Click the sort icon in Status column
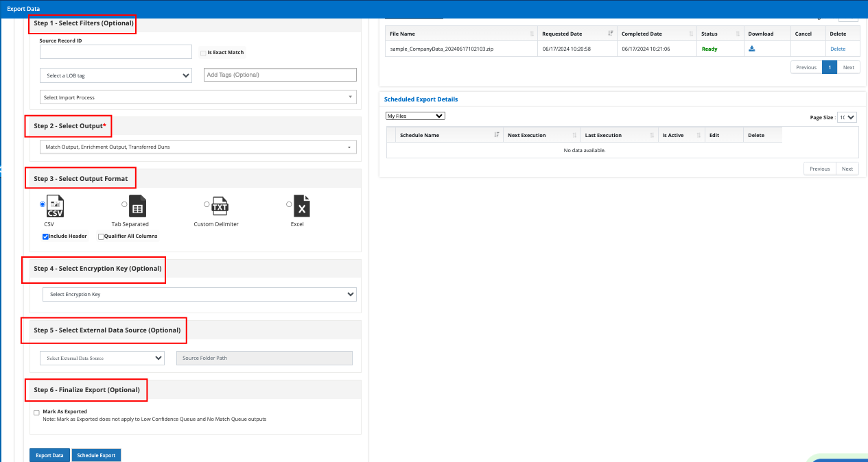This screenshot has height=462, width=868. click(738, 34)
